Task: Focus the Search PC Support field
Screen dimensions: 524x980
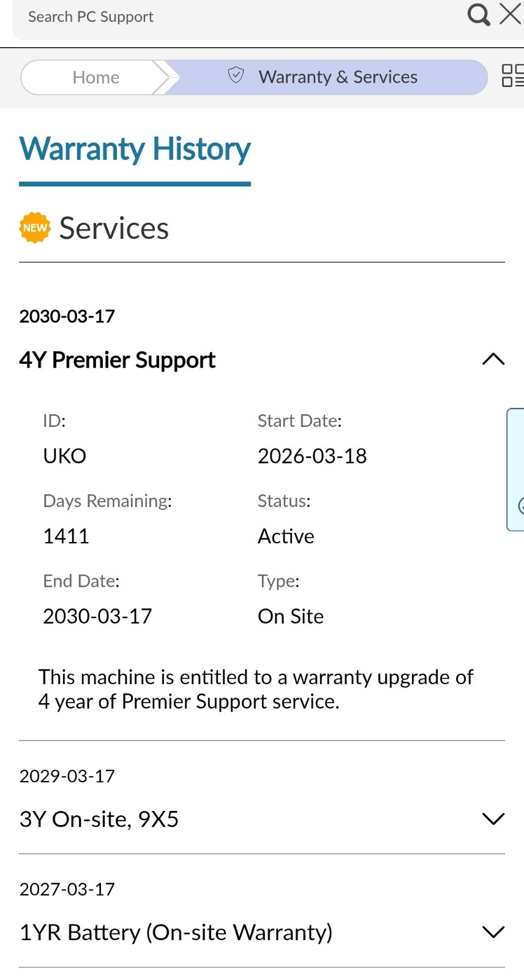Action: click(x=239, y=17)
